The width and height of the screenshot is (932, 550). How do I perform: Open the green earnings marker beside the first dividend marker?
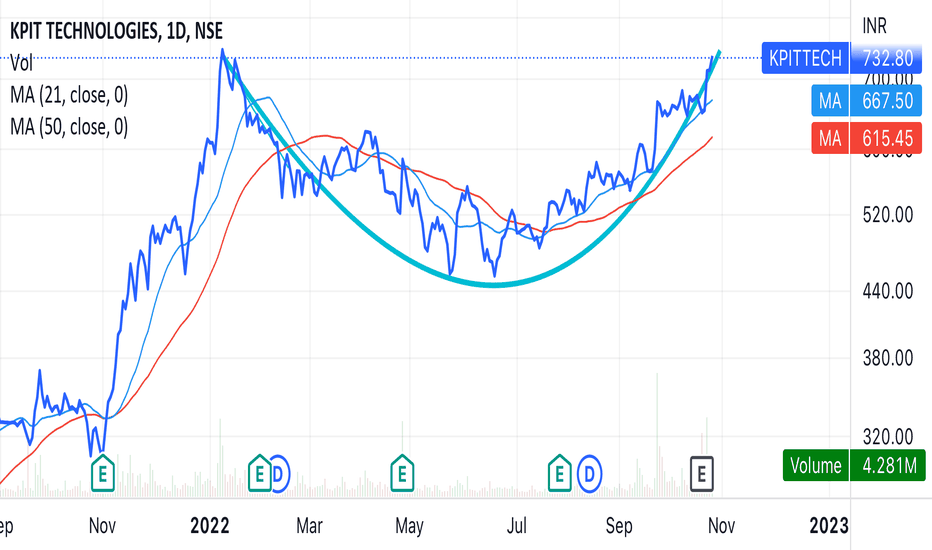pyautogui.click(x=260, y=474)
